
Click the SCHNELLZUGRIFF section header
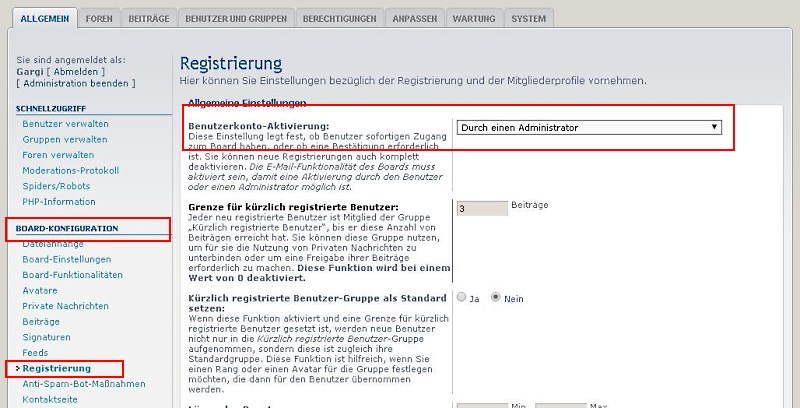pos(51,109)
